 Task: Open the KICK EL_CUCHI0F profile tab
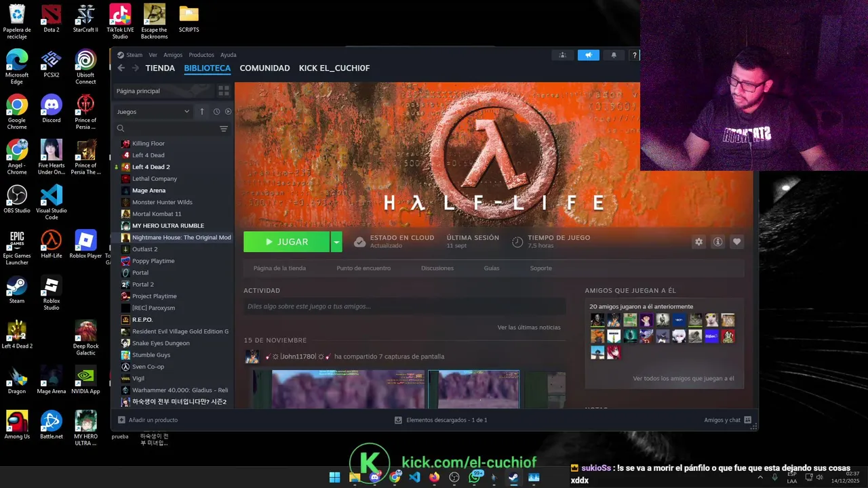tap(334, 68)
